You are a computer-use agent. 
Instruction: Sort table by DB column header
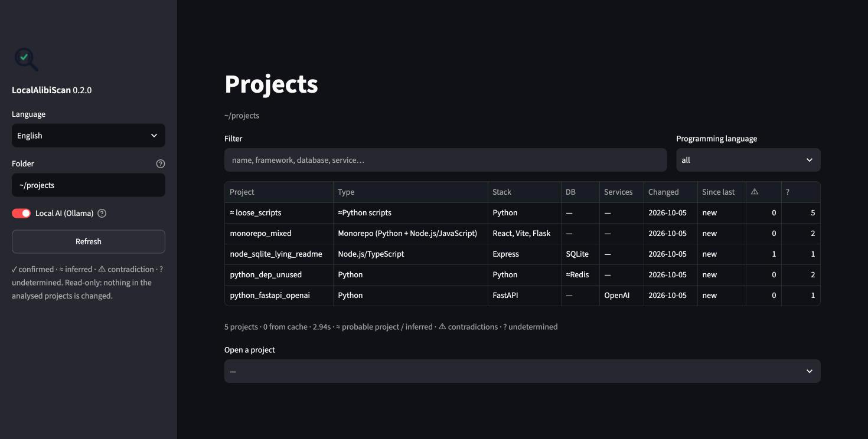pos(580,192)
